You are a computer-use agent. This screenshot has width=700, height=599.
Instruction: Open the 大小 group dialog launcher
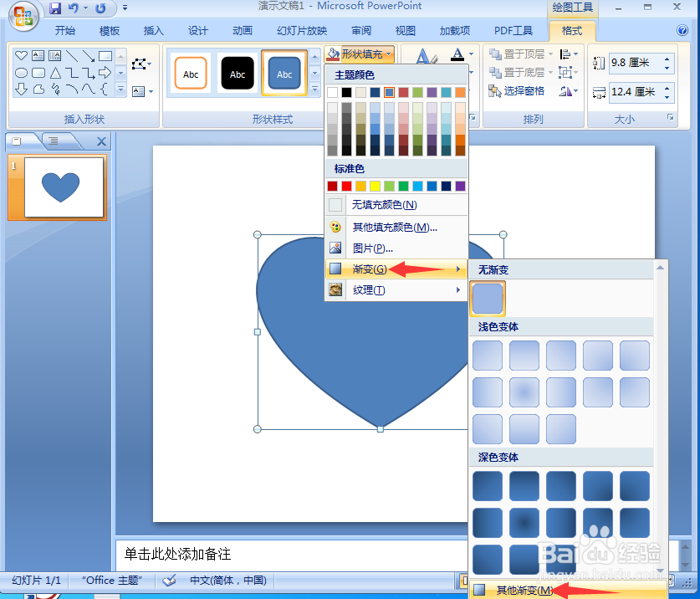pyautogui.click(x=670, y=117)
